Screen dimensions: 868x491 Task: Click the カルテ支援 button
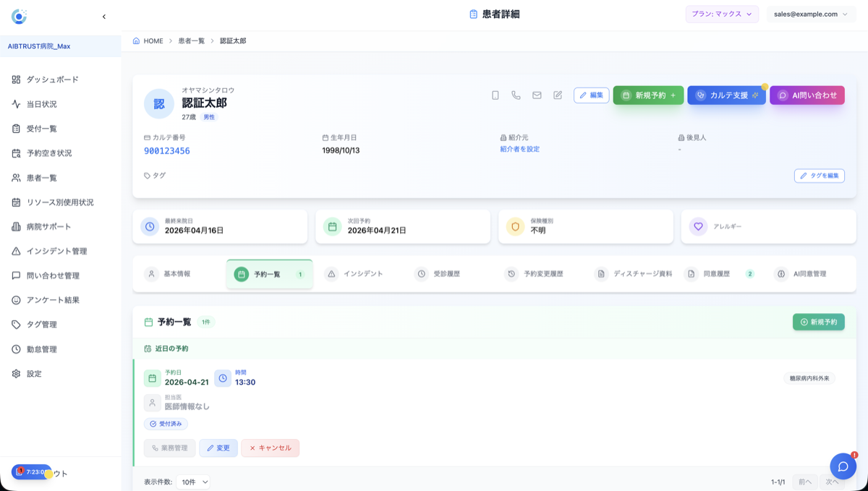click(726, 95)
